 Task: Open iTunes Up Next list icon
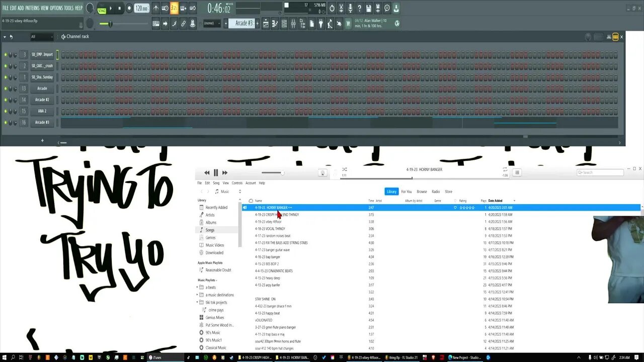point(517,172)
